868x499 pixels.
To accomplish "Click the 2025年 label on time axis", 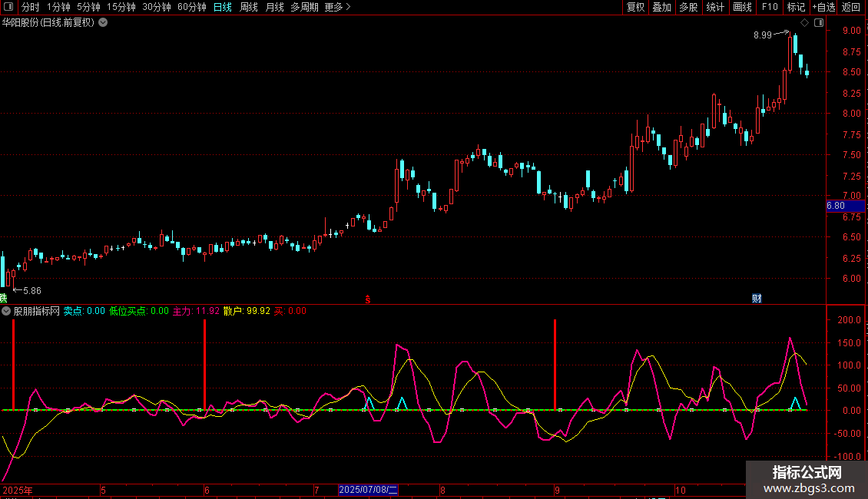I will (x=18, y=490).
